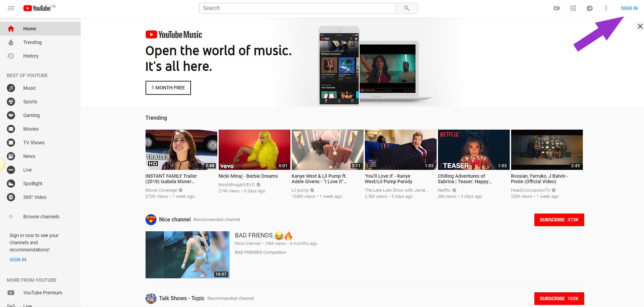
Task: Open James Corden parody video thumbnail
Action: click(401, 150)
